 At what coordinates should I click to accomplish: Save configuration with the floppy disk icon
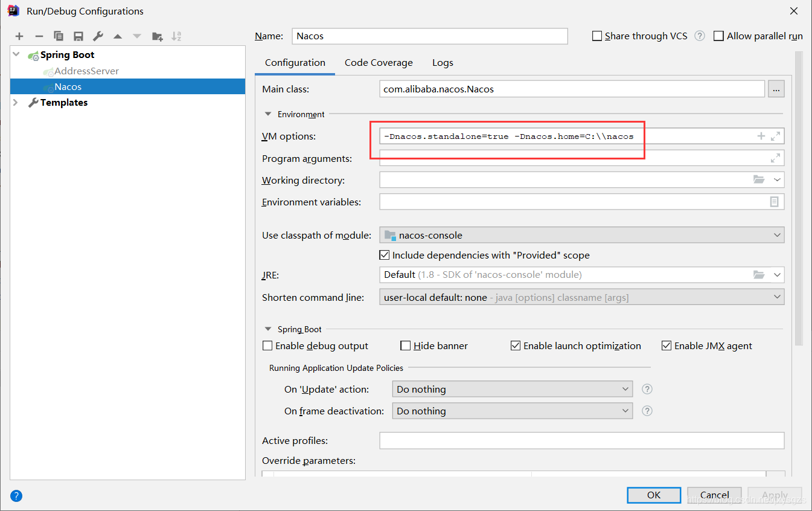tap(78, 36)
